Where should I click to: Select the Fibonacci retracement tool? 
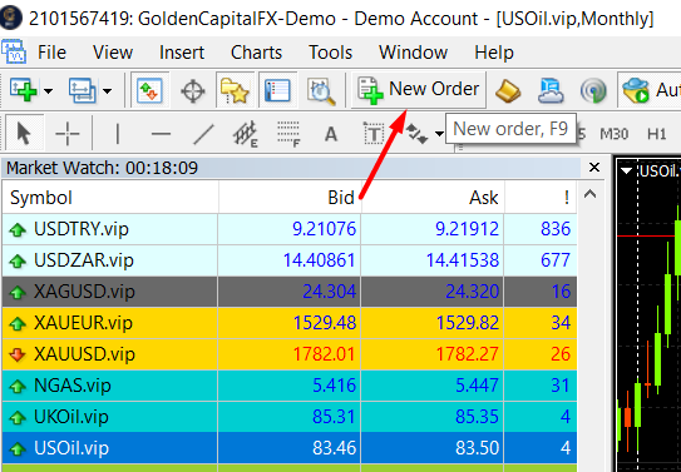pyautogui.click(x=289, y=134)
